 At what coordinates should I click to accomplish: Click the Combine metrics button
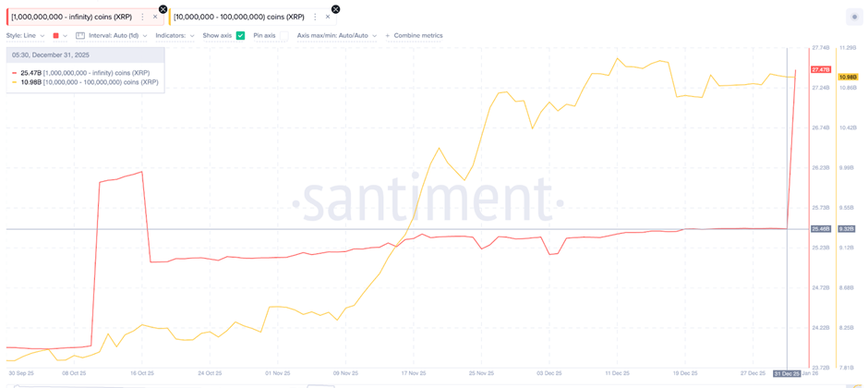click(417, 35)
